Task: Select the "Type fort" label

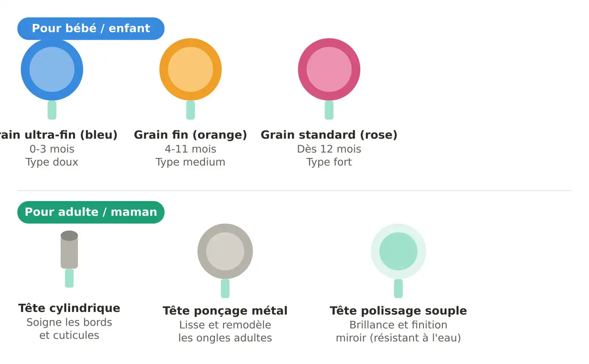Action: pyautogui.click(x=329, y=162)
